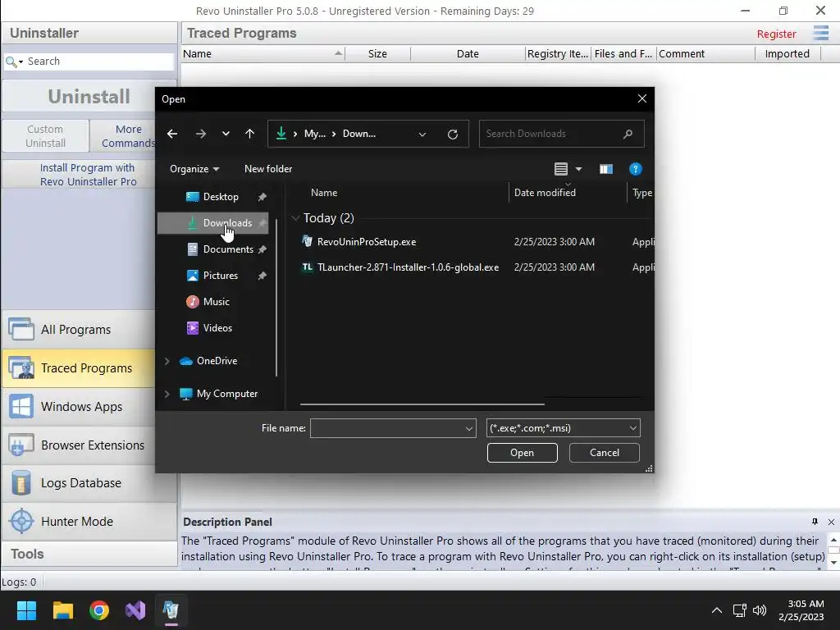This screenshot has height=630, width=840.
Task: Collapse the Today (2) group
Action: pyautogui.click(x=295, y=218)
